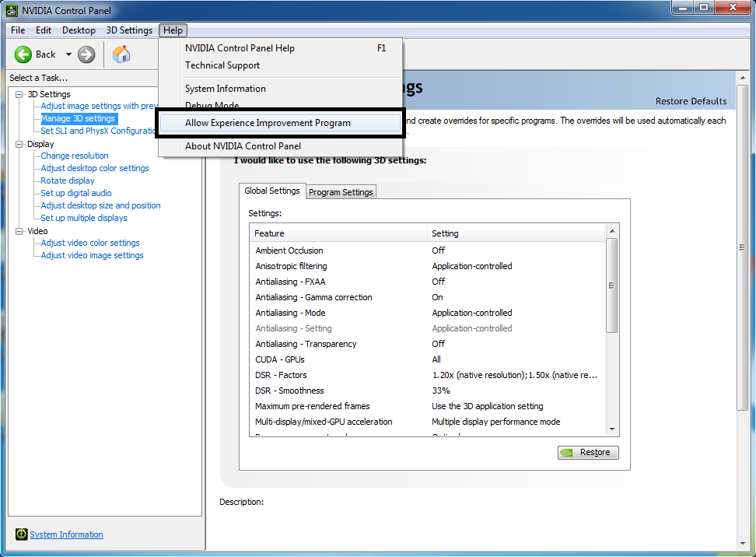Select the Antialiasing - Mode row
Image resolution: width=756 pixels, height=557 pixels.
(x=427, y=313)
